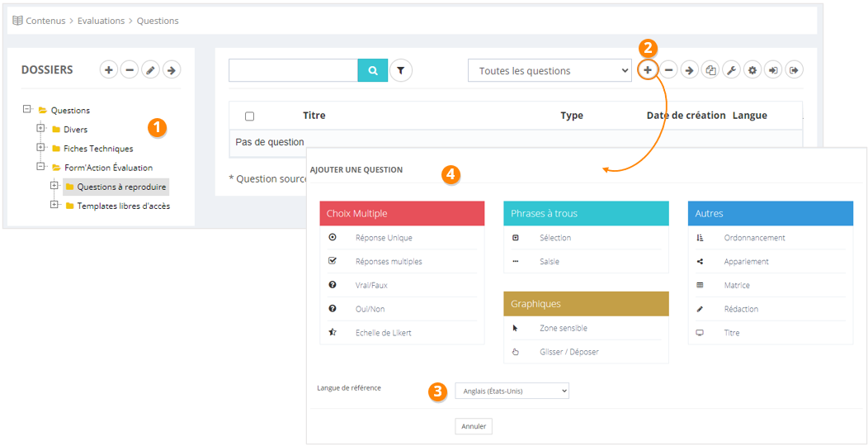Click into the question search field
The height and width of the screenshot is (446, 868).
pos(293,71)
